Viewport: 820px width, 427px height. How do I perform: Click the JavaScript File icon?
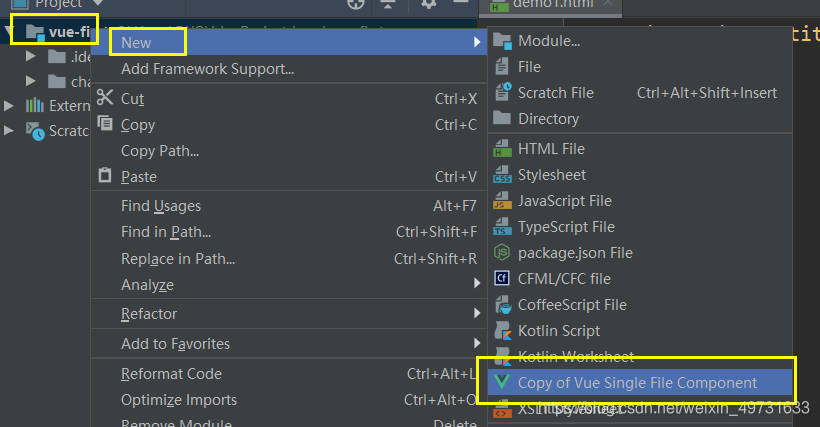(502, 201)
